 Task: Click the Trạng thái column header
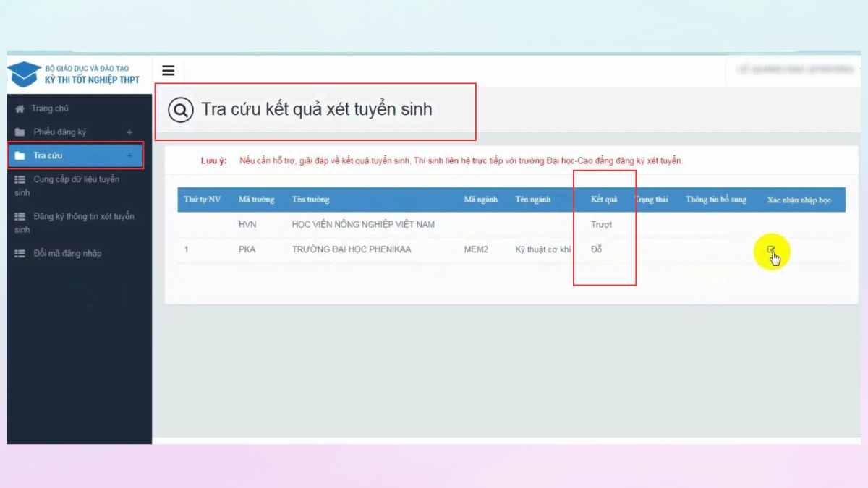pyautogui.click(x=651, y=200)
